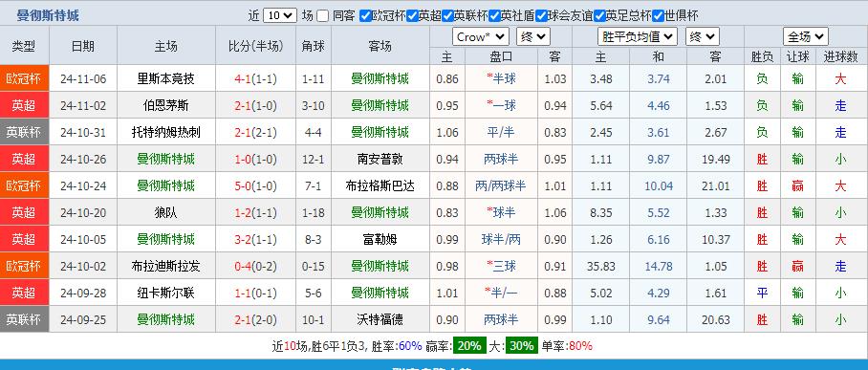Image resolution: width=868 pixels, height=370 pixels.
Task: Uncheck the 英超 filter checkbox
Action: [x=412, y=15]
